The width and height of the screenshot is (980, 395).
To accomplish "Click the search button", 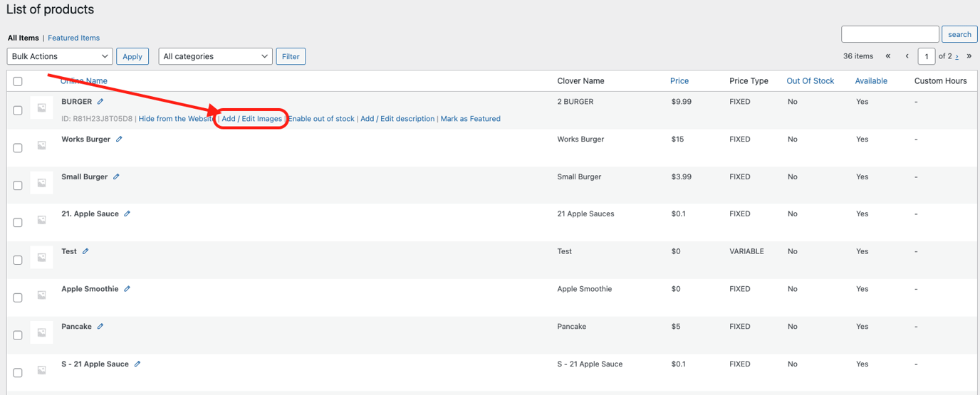I will click(959, 34).
